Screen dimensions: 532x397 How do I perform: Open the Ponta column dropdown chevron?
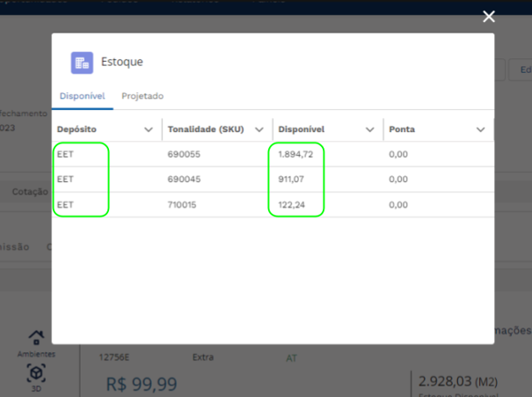(480, 129)
